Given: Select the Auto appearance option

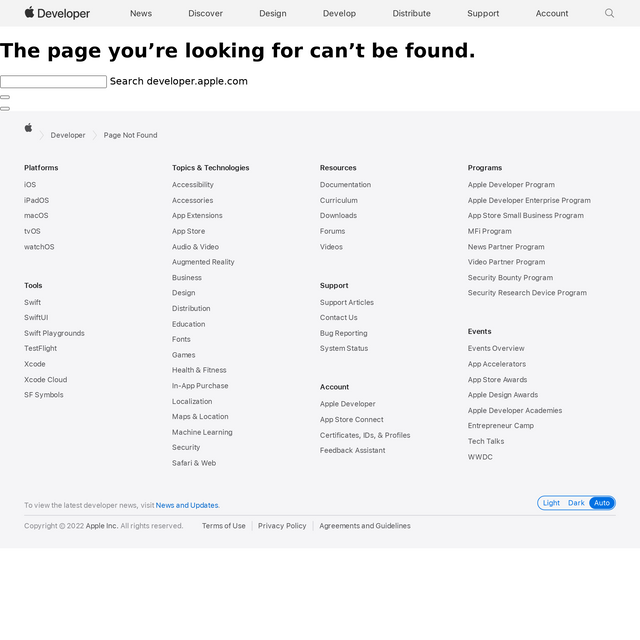Looking at the screenshot, I should coord(602,503).
